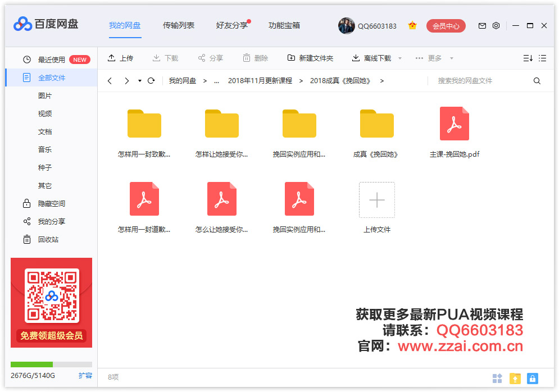This screenshot has height=392, width=559.
Task: Open settings hexagon icon
Action: (x=496, y=26)
